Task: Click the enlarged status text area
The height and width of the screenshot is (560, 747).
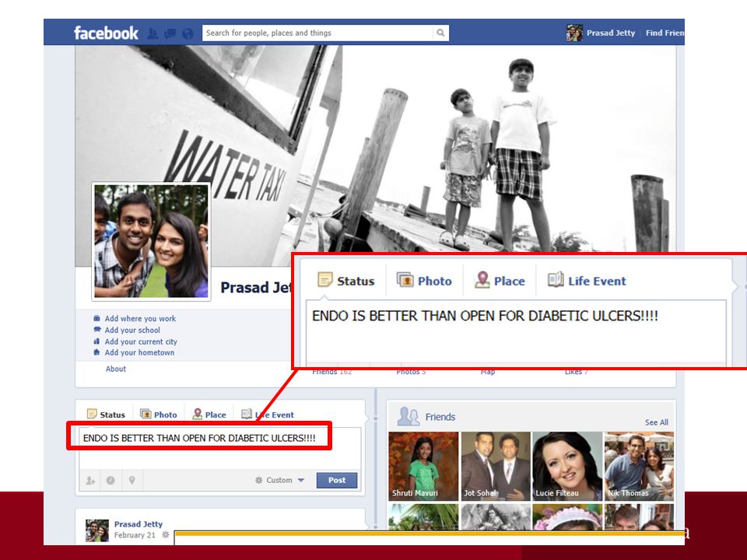Action: click(x=516, y=332)
